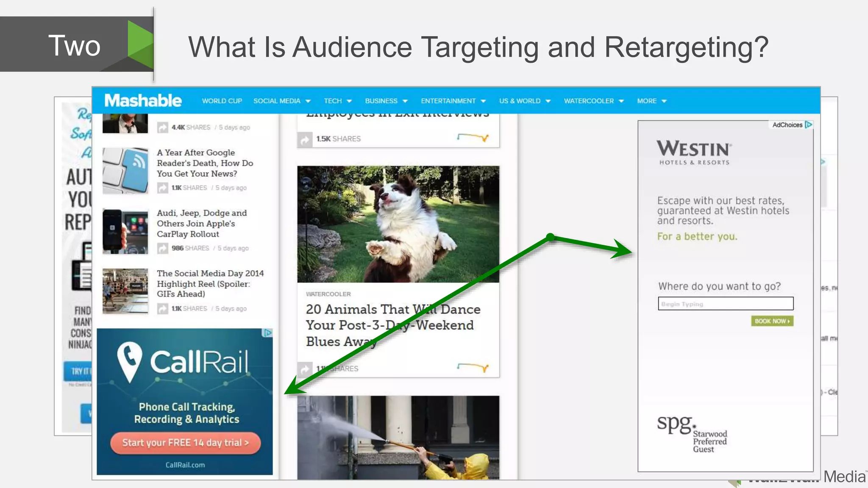Open Audi, Jeep, Dodge CarPlay article
Image resolution: width=868 pixels, height=488 pixels.
coord(202,223)
